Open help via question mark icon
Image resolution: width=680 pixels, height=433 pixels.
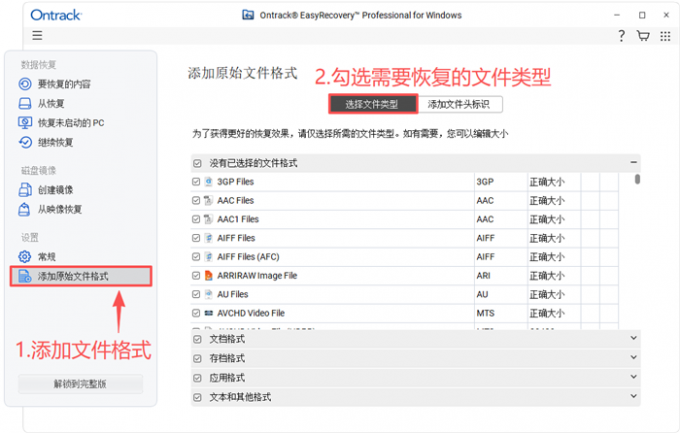coord(621,36)
